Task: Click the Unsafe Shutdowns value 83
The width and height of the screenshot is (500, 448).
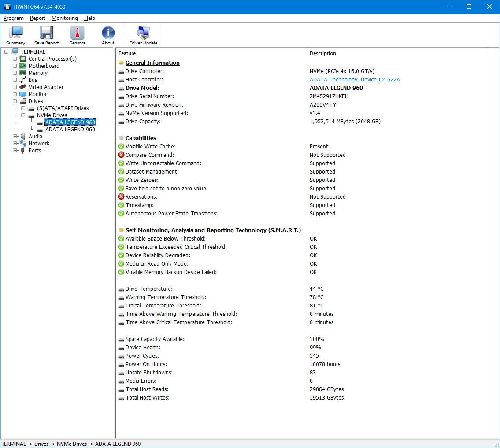Action: tap(312, 372)
